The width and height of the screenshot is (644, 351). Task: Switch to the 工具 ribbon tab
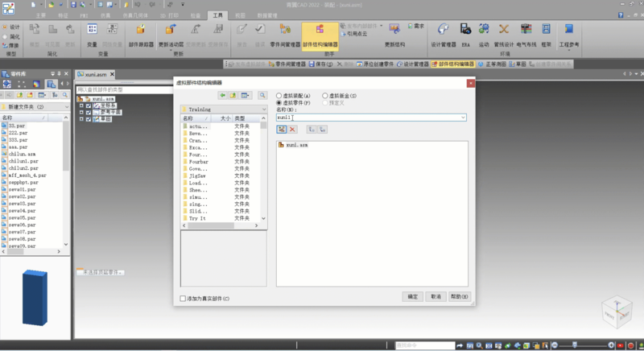[218, 15]
